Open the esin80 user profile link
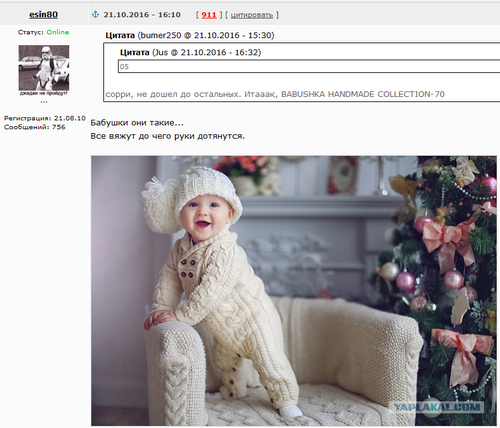The width and height of the screenshot is (500, 428). tap(43, 15)
